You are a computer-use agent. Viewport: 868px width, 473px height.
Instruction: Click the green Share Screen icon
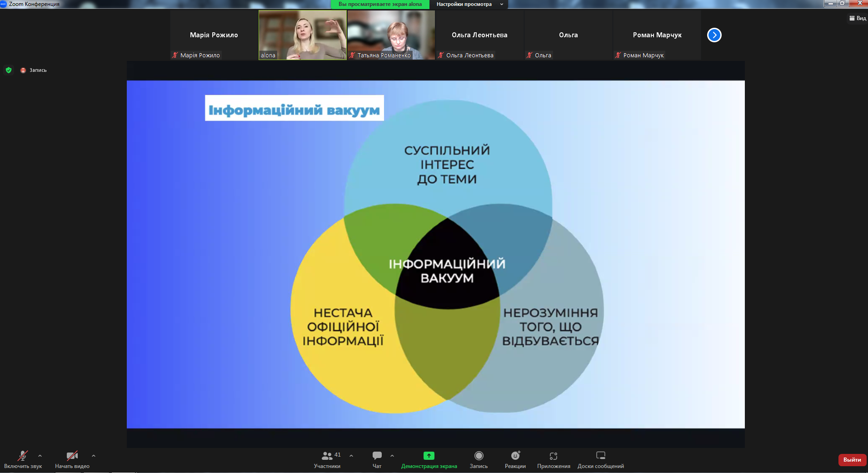tap(429, 456)
